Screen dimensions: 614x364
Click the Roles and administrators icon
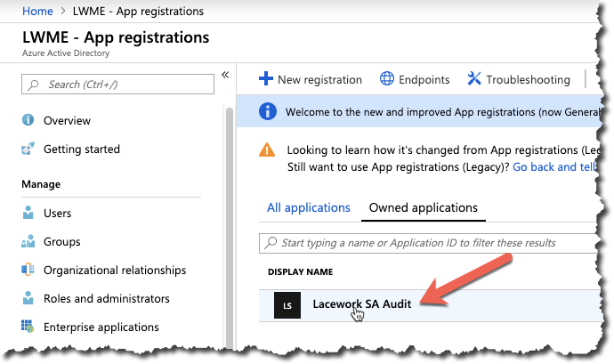click(x=28, y=299)
